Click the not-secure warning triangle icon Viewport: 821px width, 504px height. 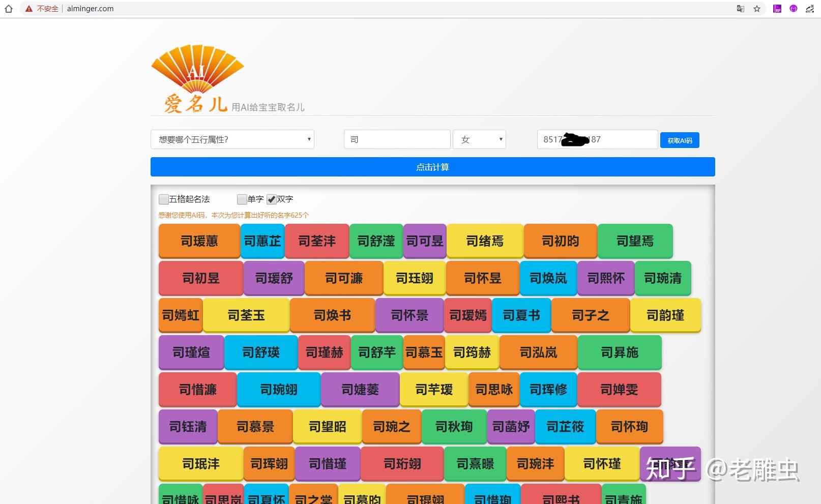click(x=29, y=9)
